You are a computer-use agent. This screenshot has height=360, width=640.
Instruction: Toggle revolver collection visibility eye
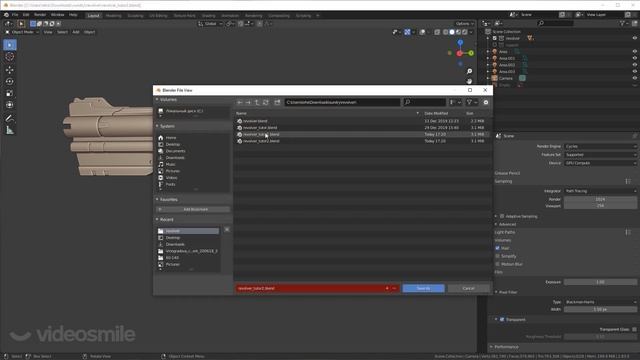pyautogui.click(x=635, y=38)
